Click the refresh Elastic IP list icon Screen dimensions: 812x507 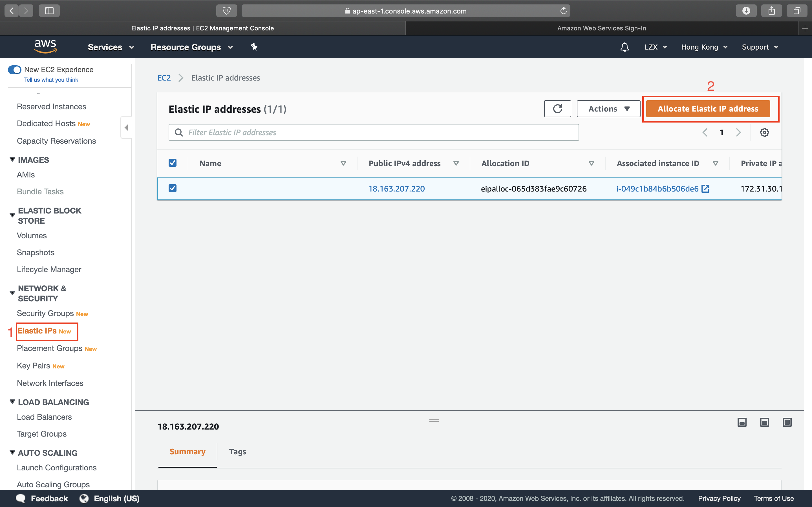tap(557, 109)
